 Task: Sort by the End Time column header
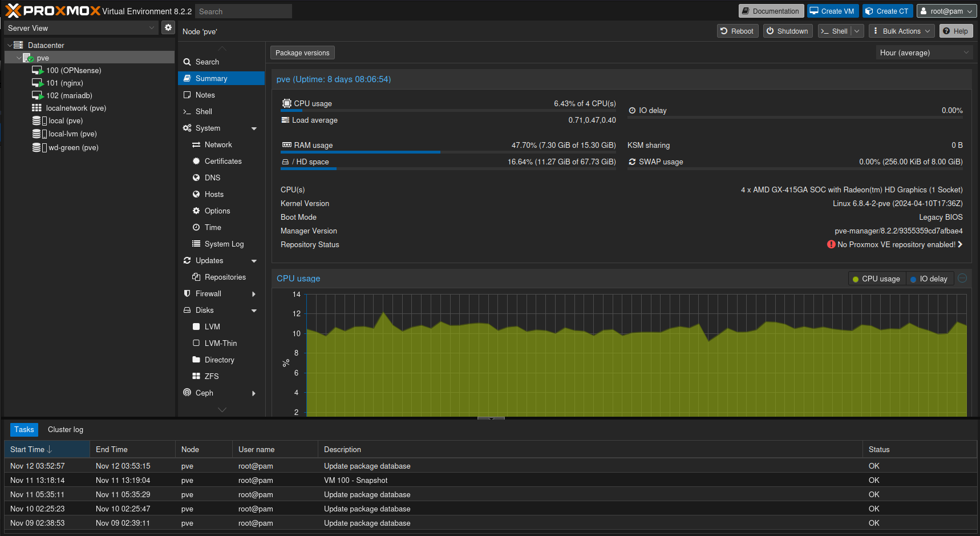click(132, 449)
